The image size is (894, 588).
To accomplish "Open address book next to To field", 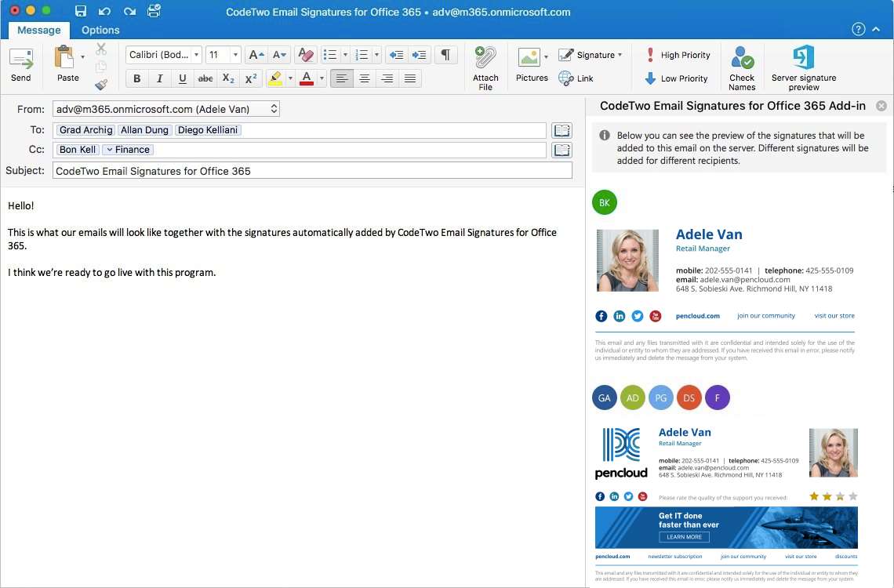I will [x=561, y=130].
